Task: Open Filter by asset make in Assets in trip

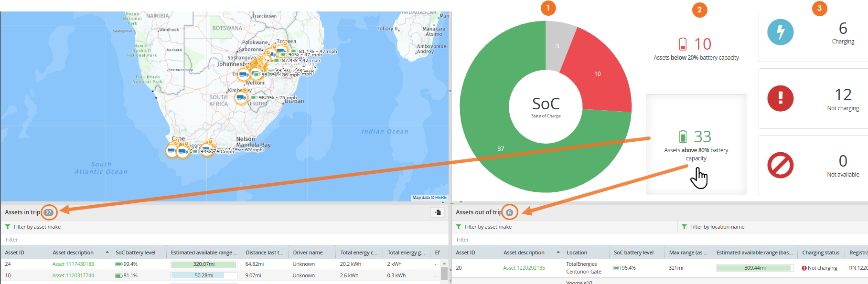Action: click(x=37, y=227)
